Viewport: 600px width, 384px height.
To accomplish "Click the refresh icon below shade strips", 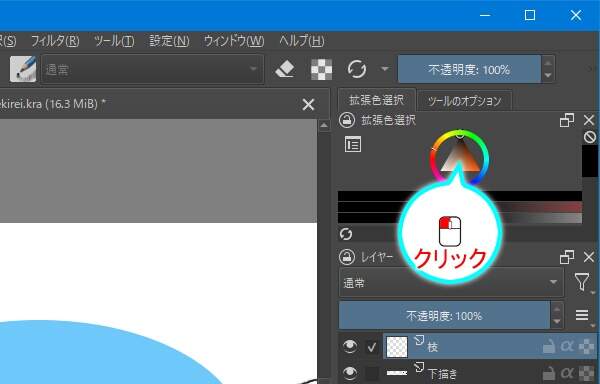I will [346, 234].
